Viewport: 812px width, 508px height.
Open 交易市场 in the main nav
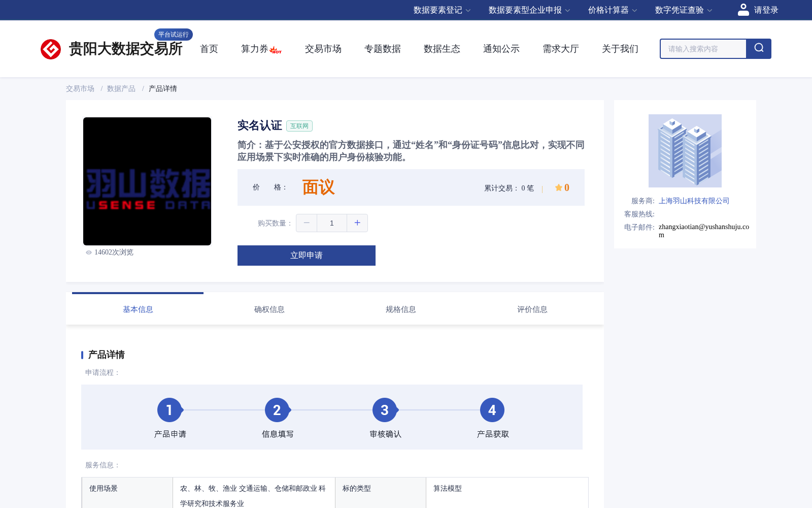pyautogui.click(x=323, y=49)
